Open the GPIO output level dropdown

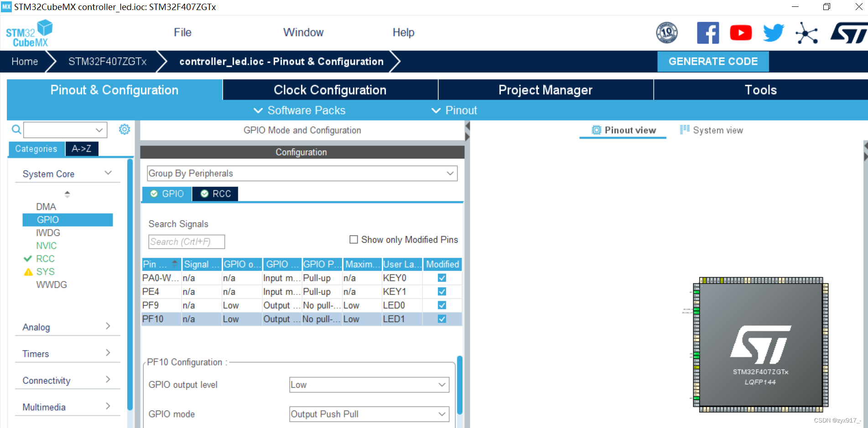[x=369, y=385]
